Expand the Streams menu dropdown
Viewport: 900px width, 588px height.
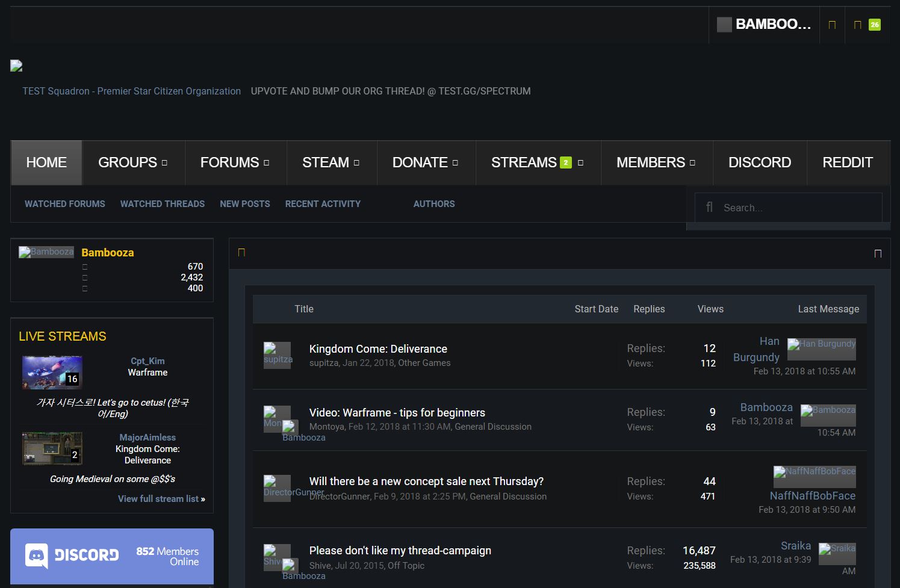(x=580, y=162)
